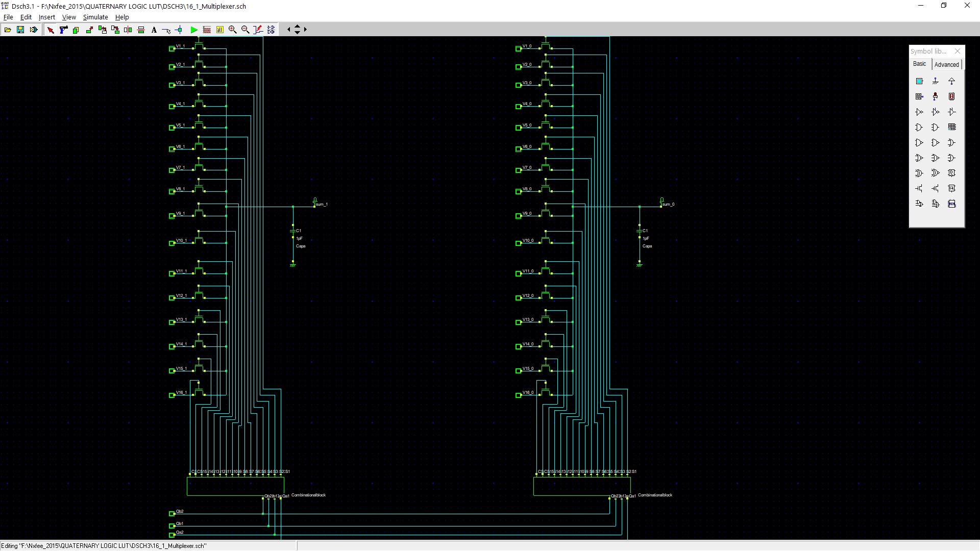Switch to the Basic symbols tab
The height and width of the screenshot is (551, 980).
click(919, 64)
